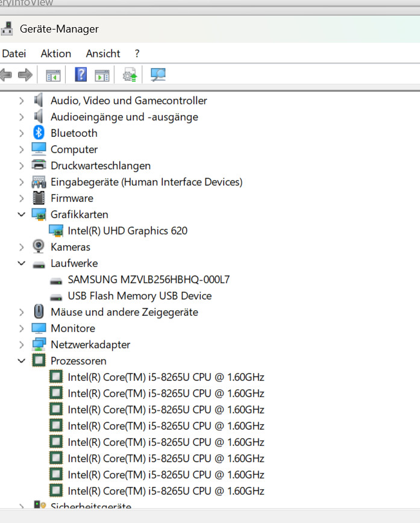The width and height of the screenshot is (420, 523).
Task: Click the speaker icon beside Audioeingänge und -ausgänge
Action: click(x=39, y=116)
